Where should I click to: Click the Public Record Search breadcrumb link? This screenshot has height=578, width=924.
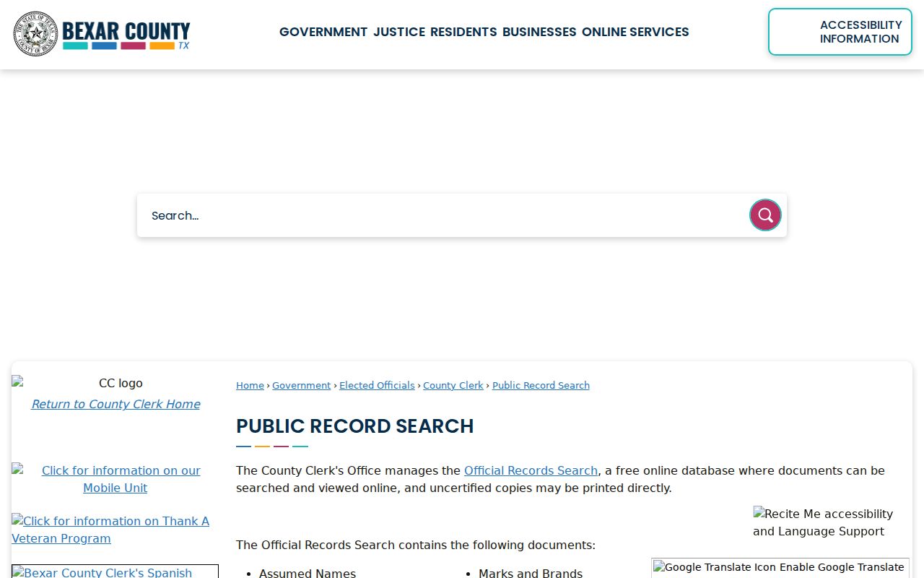[541, 386]
